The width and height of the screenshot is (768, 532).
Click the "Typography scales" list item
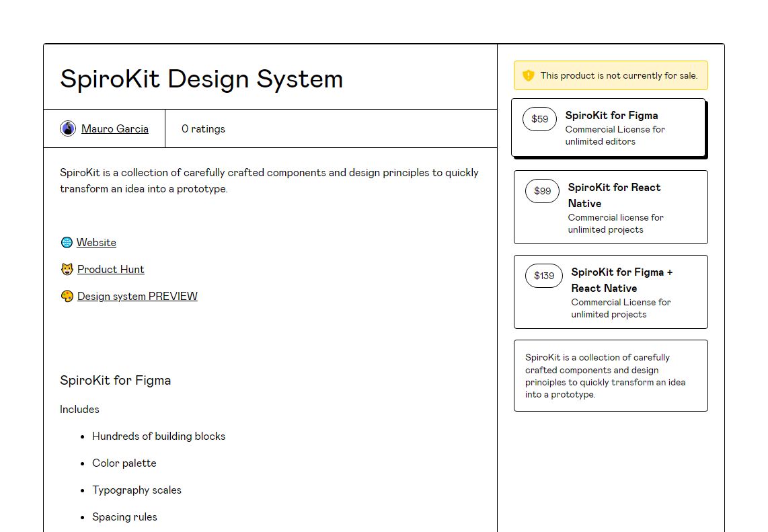[137, 490]
